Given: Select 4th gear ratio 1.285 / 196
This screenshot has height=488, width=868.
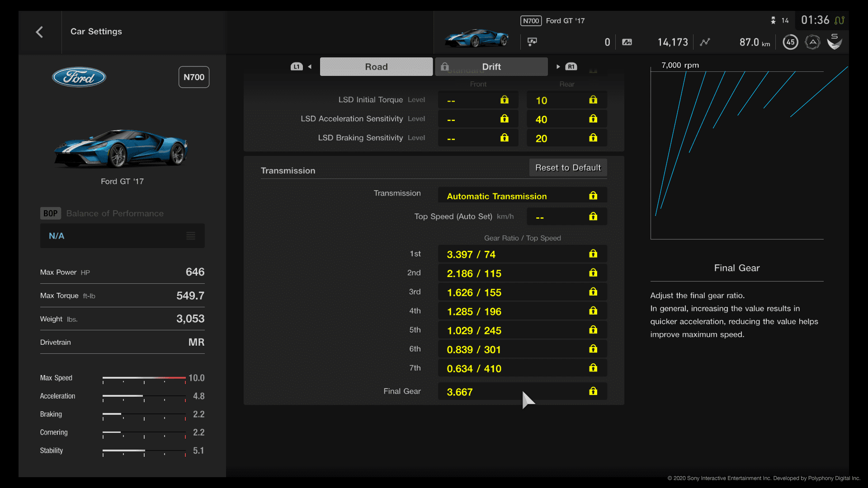Looking at the screenshot, I should (x=522, y=311).
